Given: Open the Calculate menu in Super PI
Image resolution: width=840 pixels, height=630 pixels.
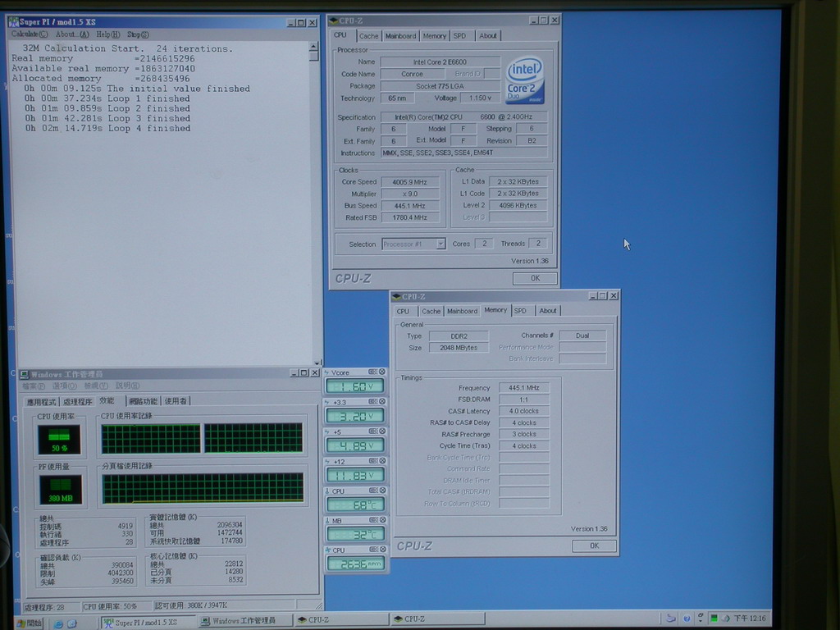Looking at the screenshot, I should point(30,34).
